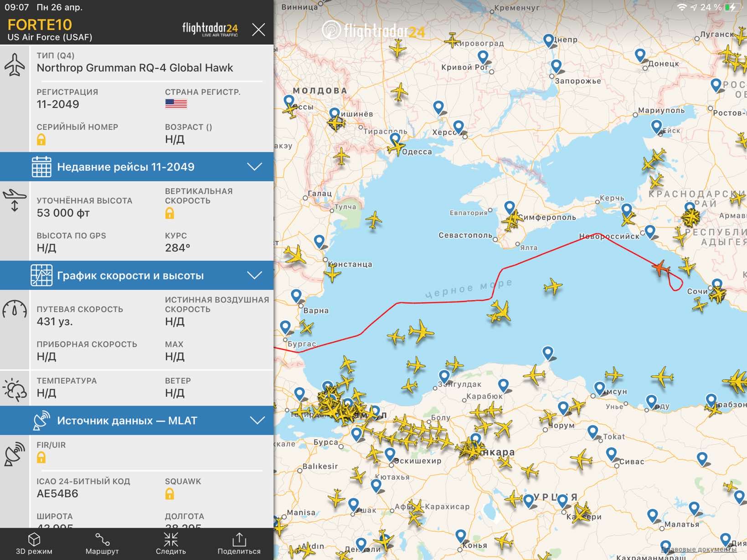Select the red FORTE10 aircraft on map

click(660, 267)
